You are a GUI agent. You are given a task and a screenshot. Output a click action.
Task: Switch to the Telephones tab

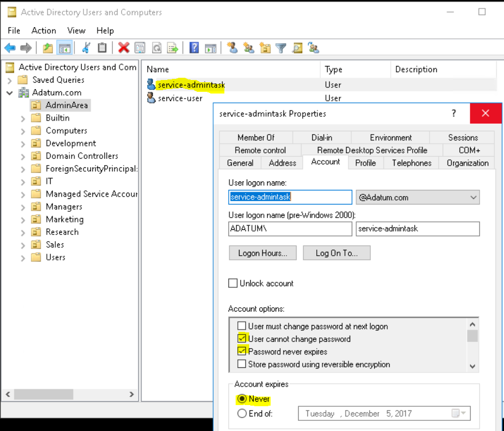pos(412,163)
